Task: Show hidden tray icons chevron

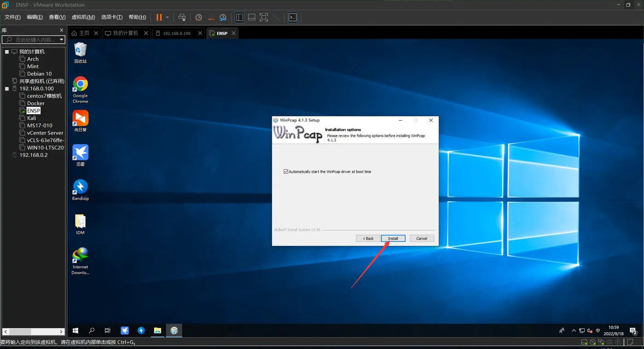Action: pyautogui.click(x=574, y=331)
